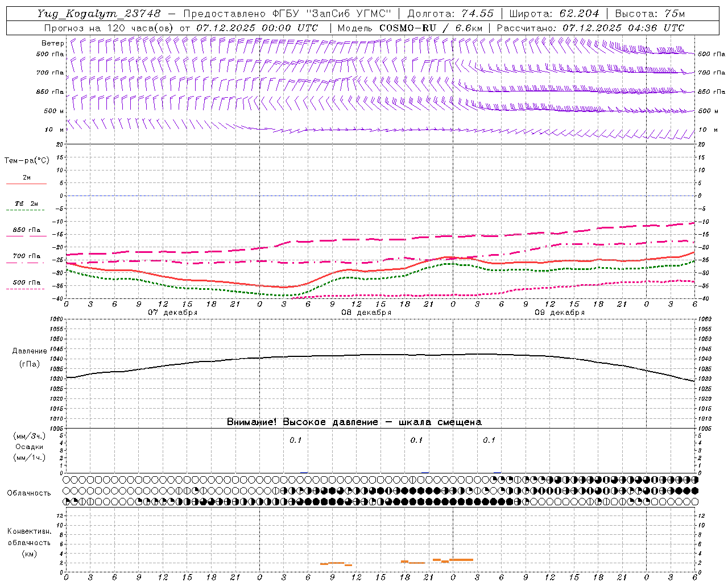Click the Конвективн. облачность label
The width and height of the screenshot is (728, 582).
(29, 537)
